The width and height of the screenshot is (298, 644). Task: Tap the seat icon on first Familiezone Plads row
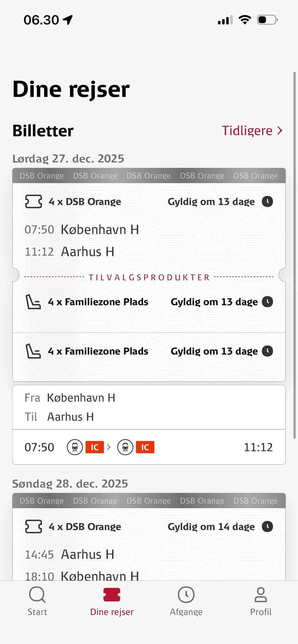(33, 302)
